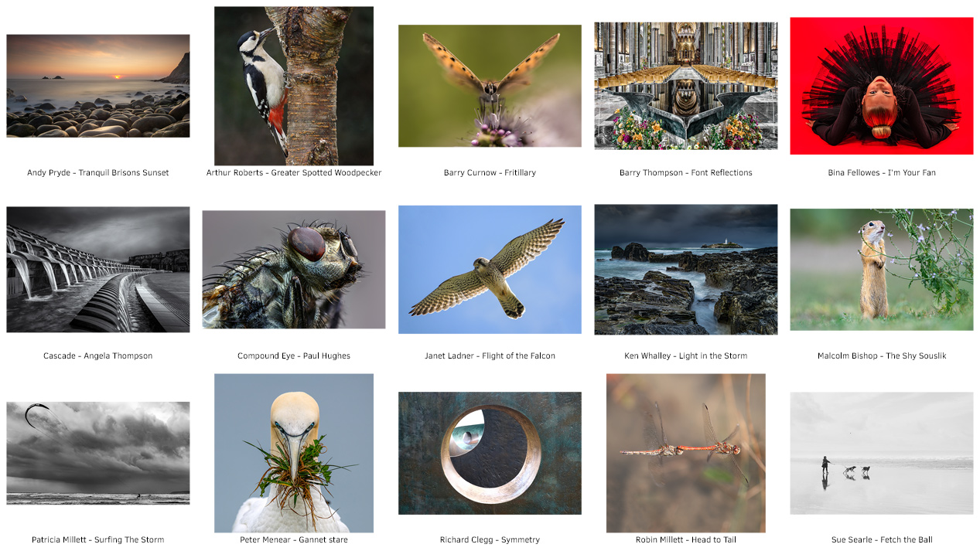The width and height of the screenshot is (980, 551).
Task: Select the Fritillary butterfly thumbnail
Action: coord(490,86)
